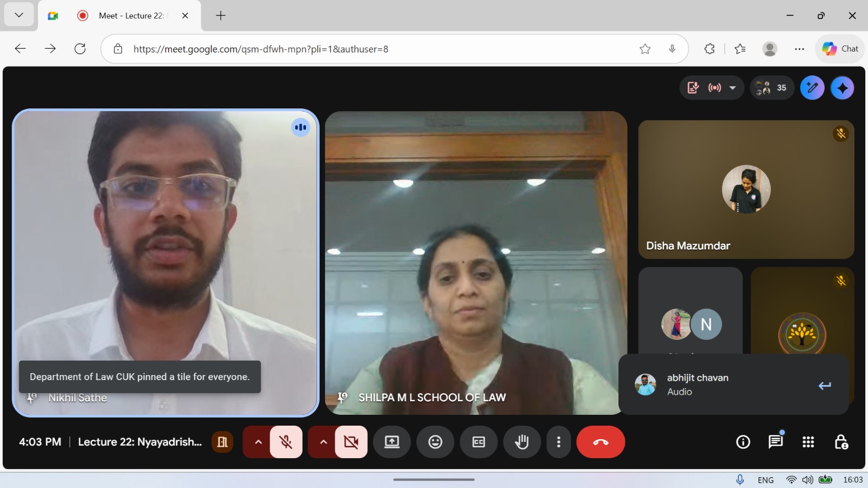Open the three-dot more options menu
The image size is (868, 488).
click(558, 442)
